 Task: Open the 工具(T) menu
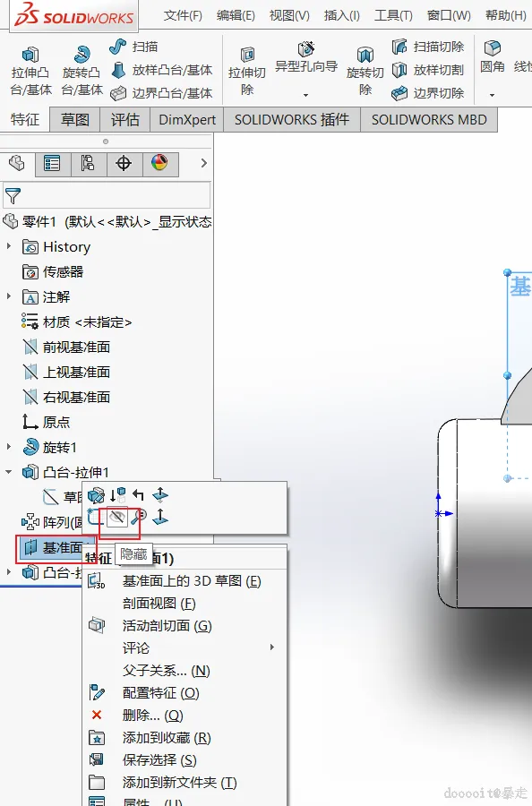tap(393, 15)
